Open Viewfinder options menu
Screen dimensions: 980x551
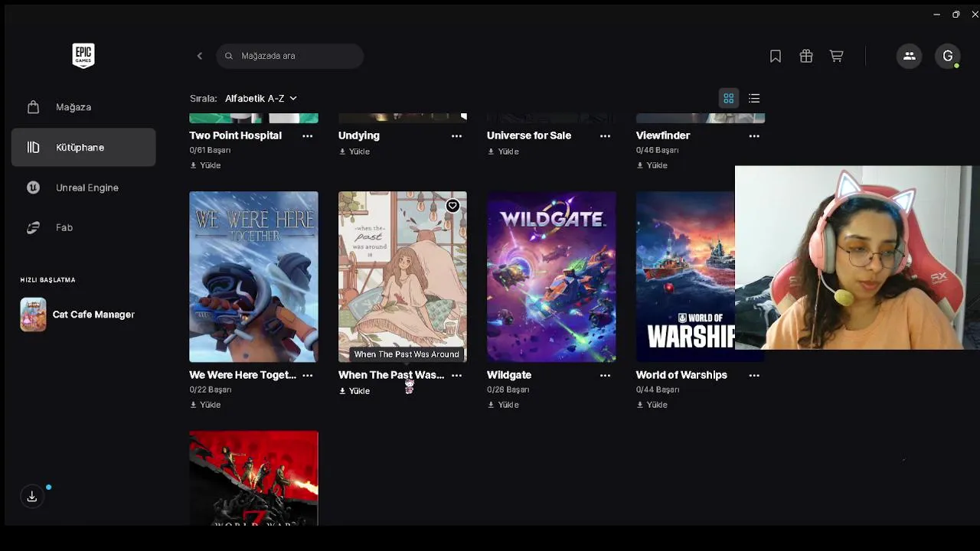pos(754,135)
